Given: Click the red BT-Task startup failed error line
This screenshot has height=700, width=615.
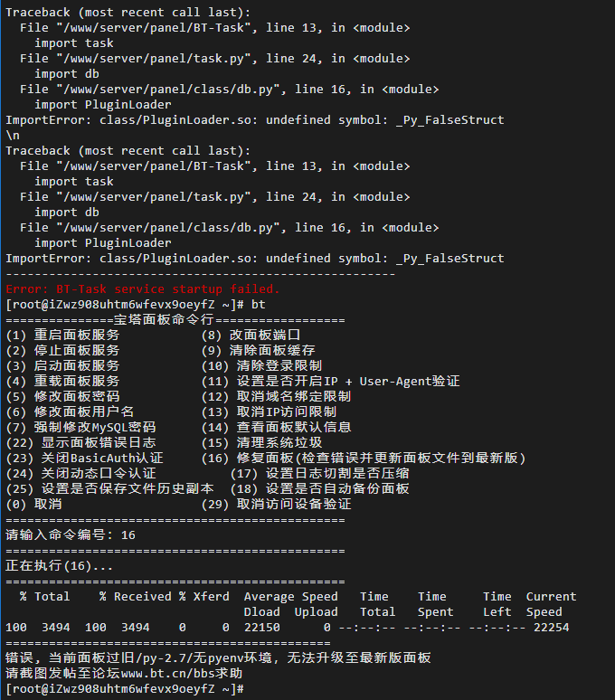Looking at the screenshot, I should click(x=143, y=289).
